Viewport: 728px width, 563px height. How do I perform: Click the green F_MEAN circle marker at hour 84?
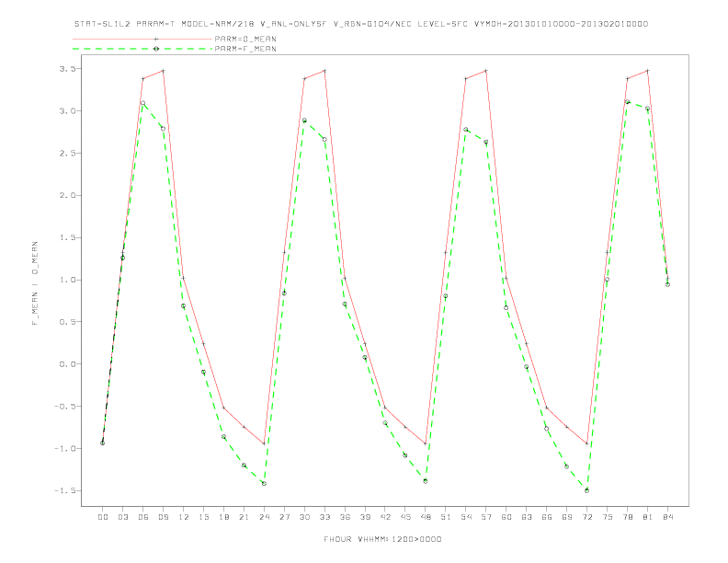point(667,285)
